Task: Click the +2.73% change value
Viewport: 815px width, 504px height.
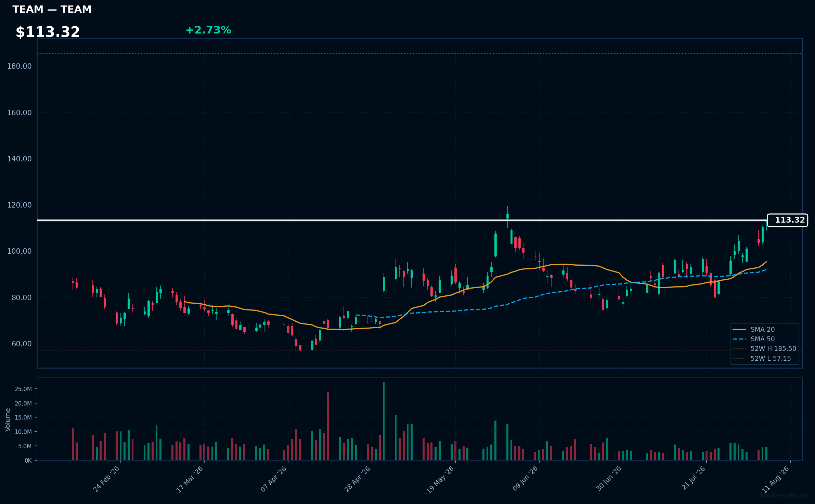Action: coord(208,30)
